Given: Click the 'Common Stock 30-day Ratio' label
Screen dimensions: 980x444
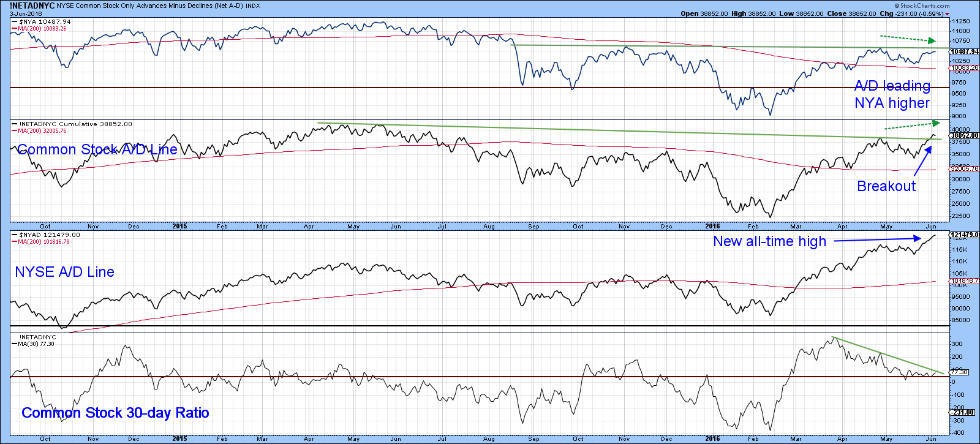Looking at the screenshot, I should pos(115,413).
